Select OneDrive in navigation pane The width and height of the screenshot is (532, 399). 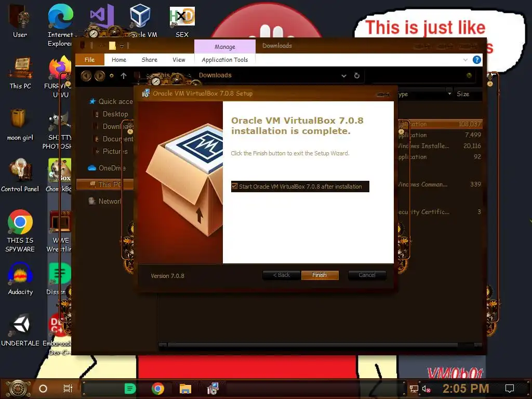tap(107, 168)
